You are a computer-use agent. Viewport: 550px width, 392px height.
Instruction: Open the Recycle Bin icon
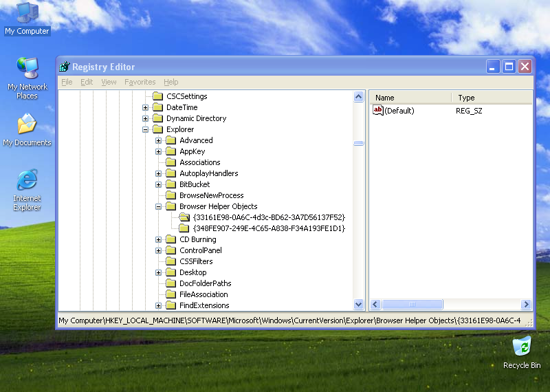tap(522, 352)
